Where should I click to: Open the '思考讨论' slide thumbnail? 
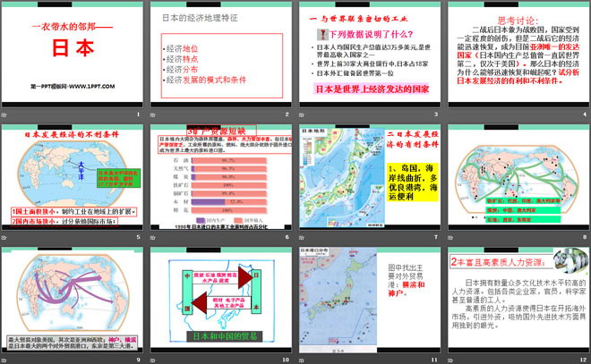pos(517,58)
